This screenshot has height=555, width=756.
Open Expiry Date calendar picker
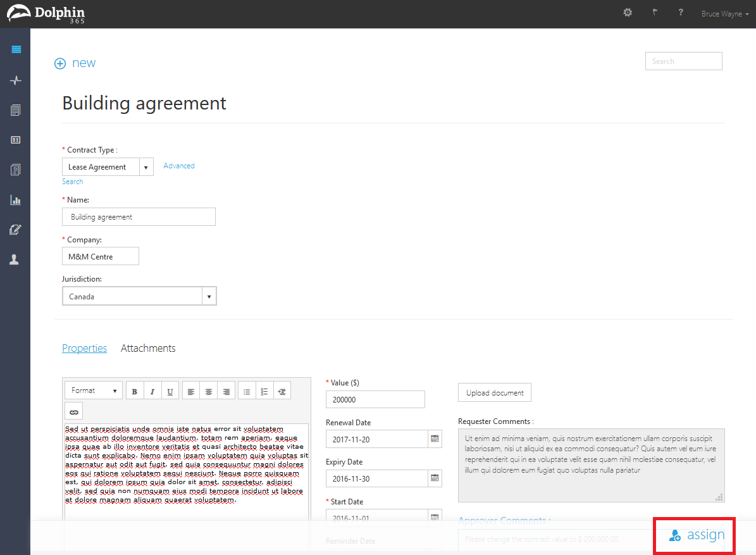435,478
